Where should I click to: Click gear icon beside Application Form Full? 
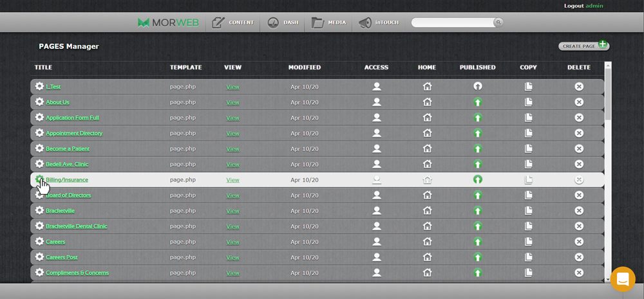[x=39, y=118]
